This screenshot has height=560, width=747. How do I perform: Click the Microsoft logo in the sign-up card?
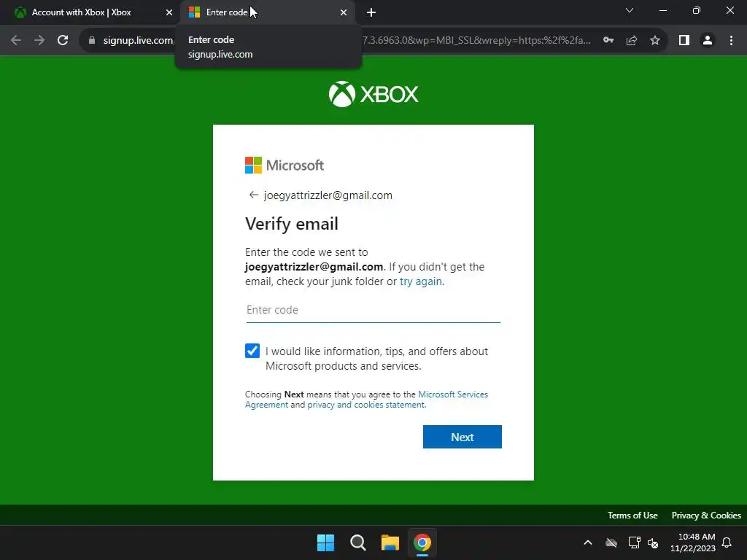[285, 166]
